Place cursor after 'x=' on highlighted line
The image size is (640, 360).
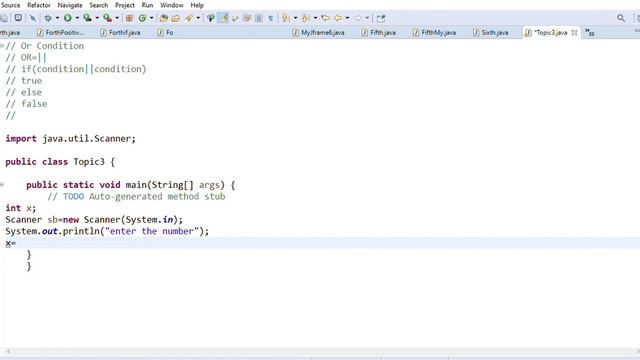pyautogui.click(x=16, y=243)
